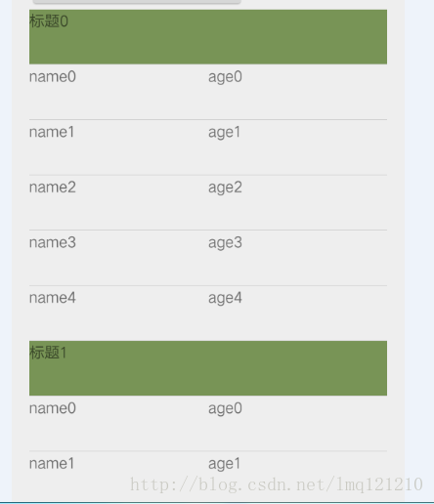434x504 pixels.
Task: Click name0 under 标题1 section
Action: (53, 408)
